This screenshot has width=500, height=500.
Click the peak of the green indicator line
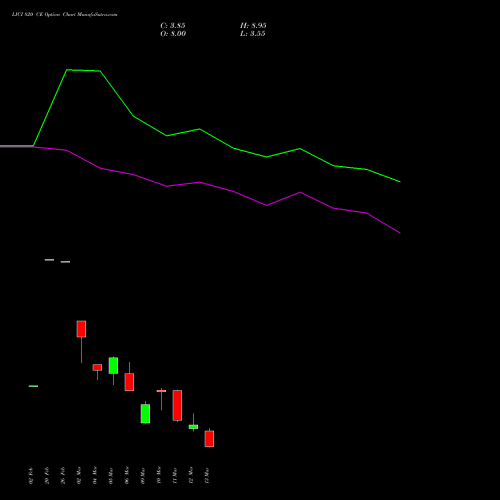pyautogui.click(x=67, y=70)
